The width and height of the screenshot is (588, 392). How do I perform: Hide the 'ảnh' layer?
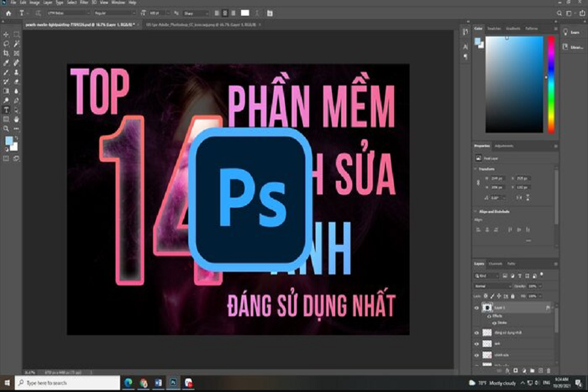point(477,344)
